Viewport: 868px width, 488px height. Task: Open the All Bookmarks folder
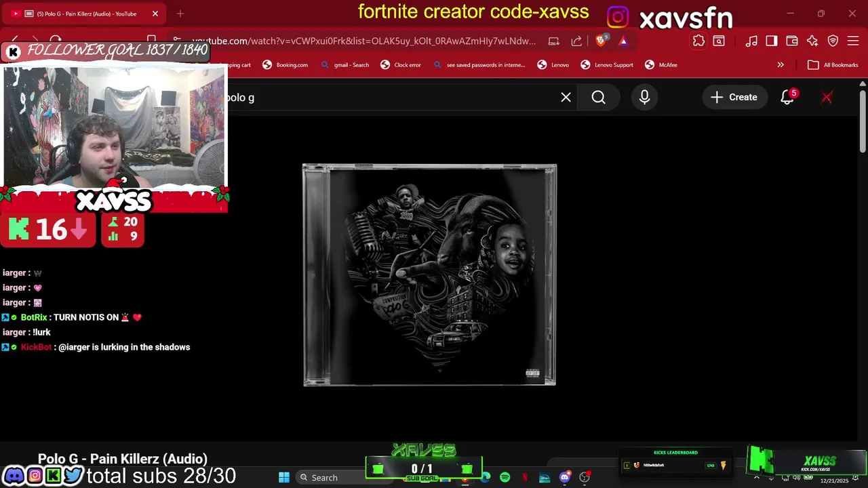(833, 65)
